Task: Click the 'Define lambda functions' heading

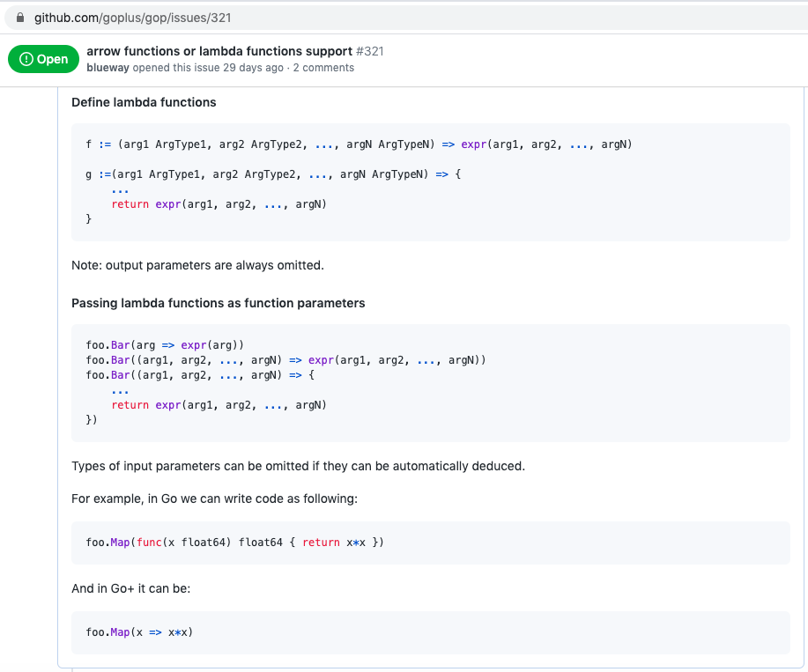Action: point(144,102)
